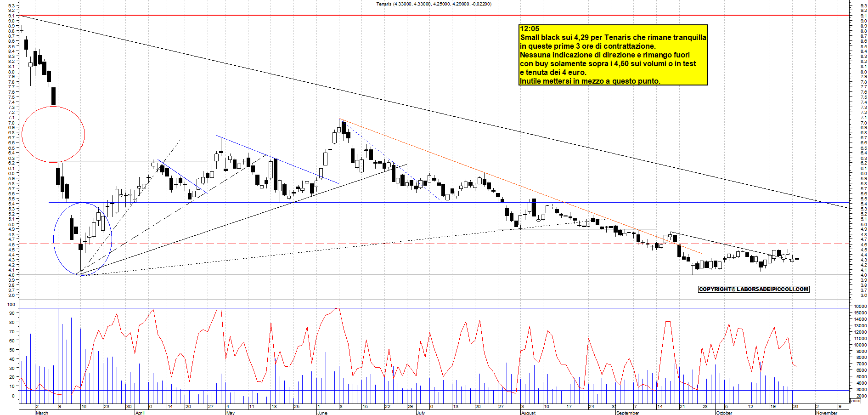Select the red dashed horizontal line at 4.6

[434, 244]
